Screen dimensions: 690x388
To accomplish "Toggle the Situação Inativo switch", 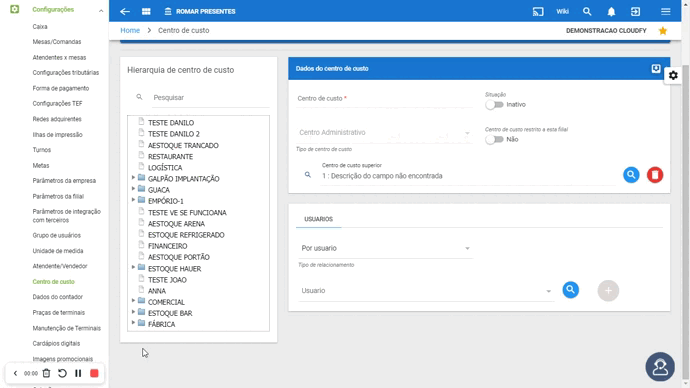I will (494, 105).
